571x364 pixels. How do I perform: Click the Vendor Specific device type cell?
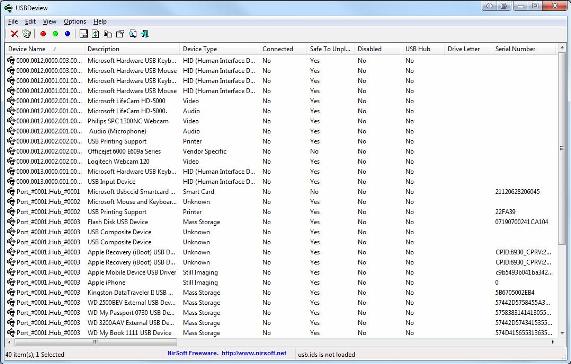[x=204, y=151]
